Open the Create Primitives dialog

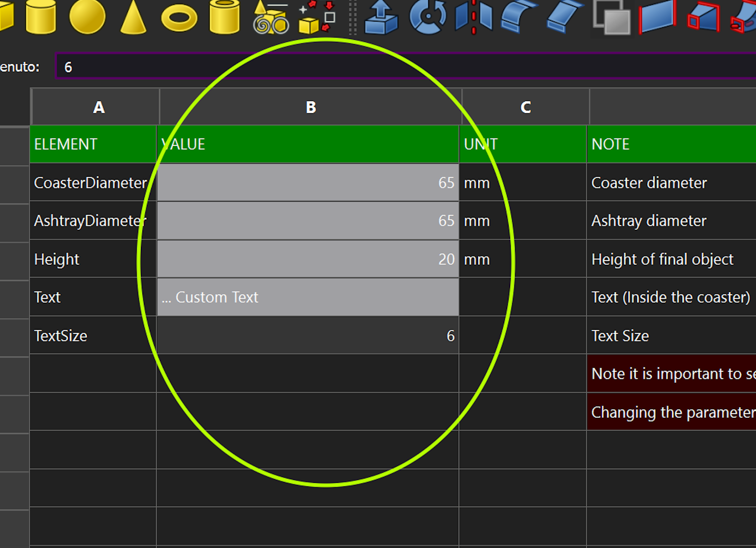tap(271, 17)
